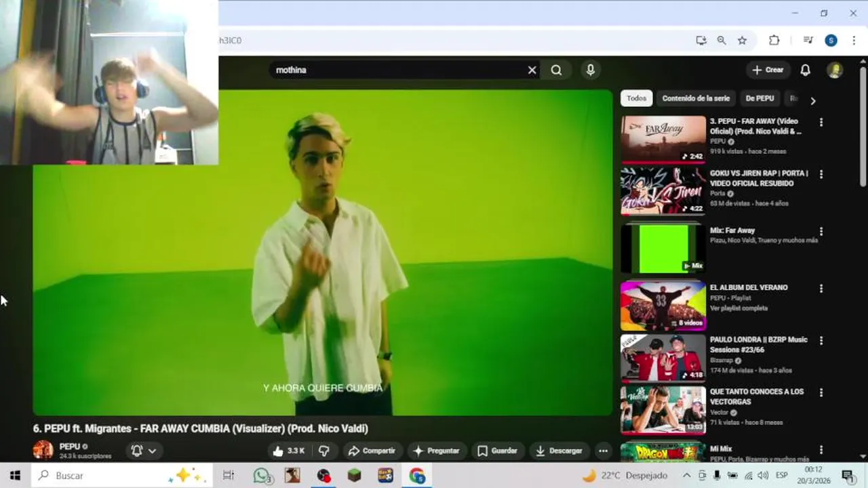This screenshot has width=868, height=488.
Task: Click the Porta channel name under GOKU VS JIREN
Action: 717,193
